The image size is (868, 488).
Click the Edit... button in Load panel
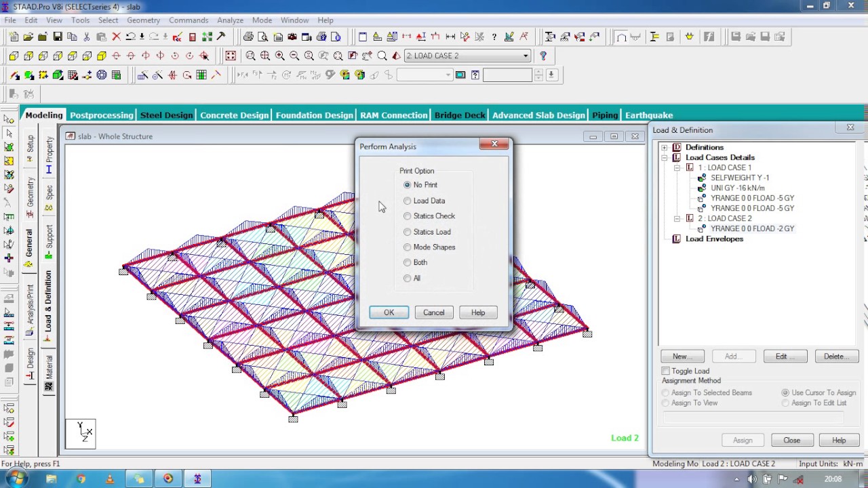pos(785,357)
